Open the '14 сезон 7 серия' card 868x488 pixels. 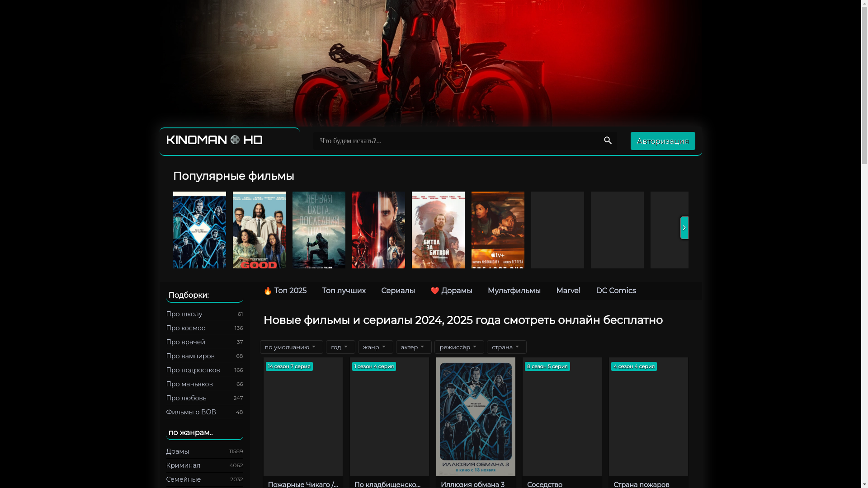[303, 417]
